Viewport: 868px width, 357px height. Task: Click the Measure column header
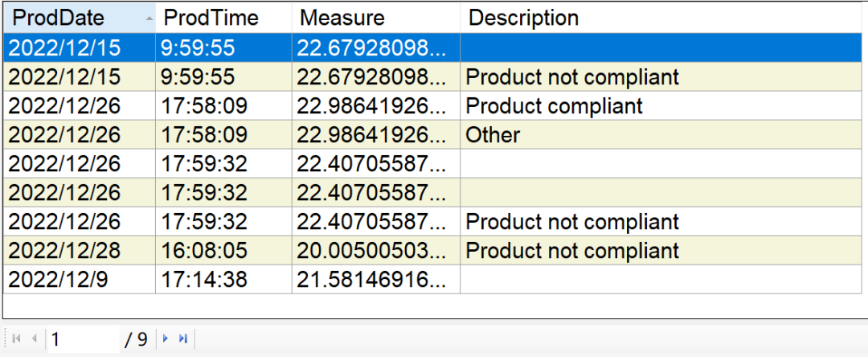pyautogui.click(x=341, y=18)
